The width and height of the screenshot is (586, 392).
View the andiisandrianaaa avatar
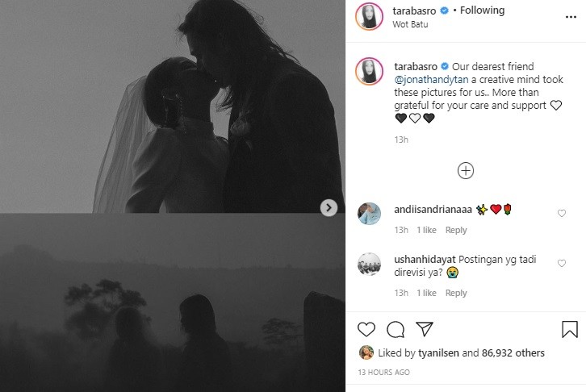pos(369,214)
